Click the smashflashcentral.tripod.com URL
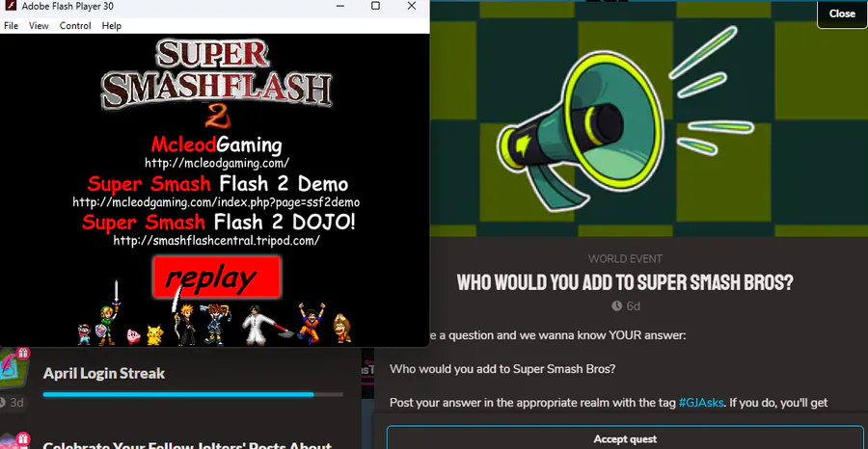The image size is (868, 449). (216, 241)
